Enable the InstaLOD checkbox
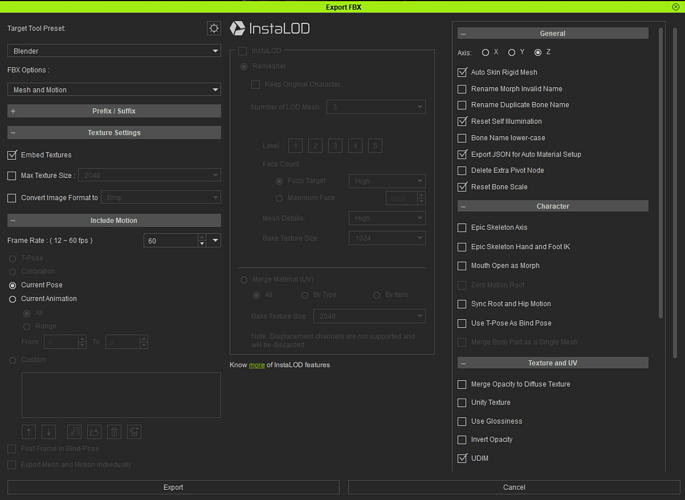The image size is (685, 500). pyautogui.click(x=242, y=51)
